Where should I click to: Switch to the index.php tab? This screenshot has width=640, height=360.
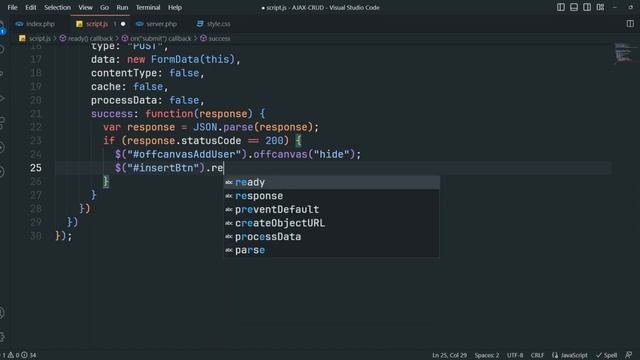point(40,24)
